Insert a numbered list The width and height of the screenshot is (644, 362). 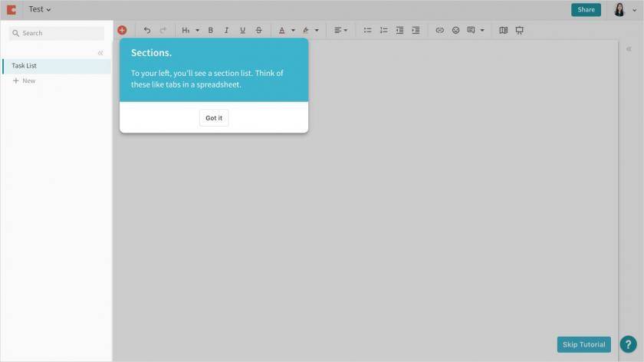tap(383, 30)
